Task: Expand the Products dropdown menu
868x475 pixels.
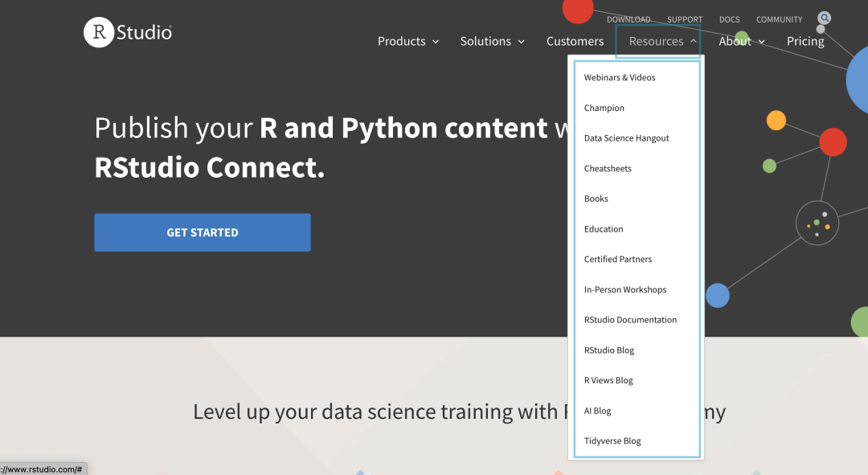Action: click(408, 41)
